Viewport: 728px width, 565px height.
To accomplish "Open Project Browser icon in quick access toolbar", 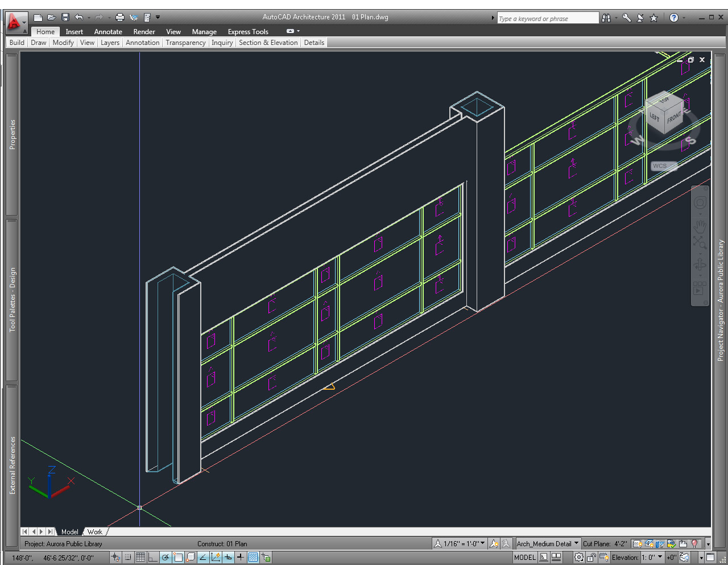I will click(x=134, y=18).
